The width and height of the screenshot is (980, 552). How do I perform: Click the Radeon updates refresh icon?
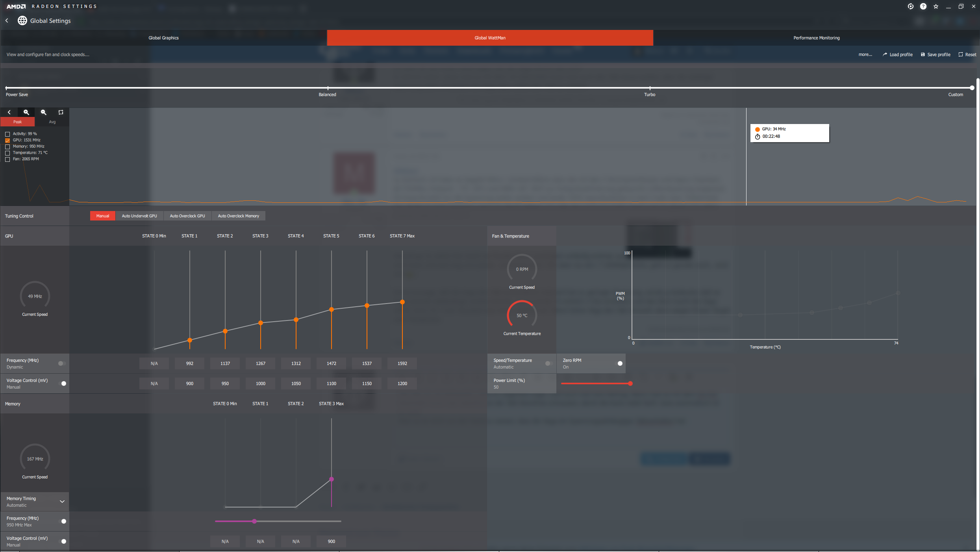pos(910,6)
